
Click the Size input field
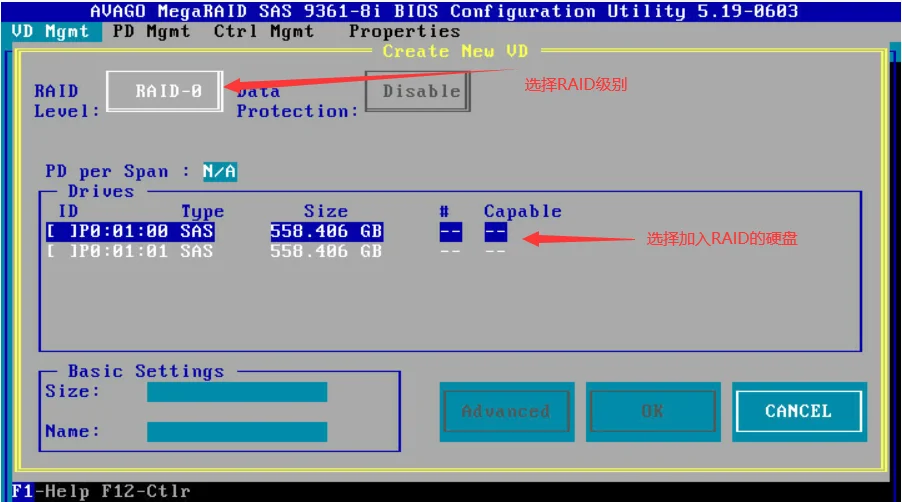(237, 392)
